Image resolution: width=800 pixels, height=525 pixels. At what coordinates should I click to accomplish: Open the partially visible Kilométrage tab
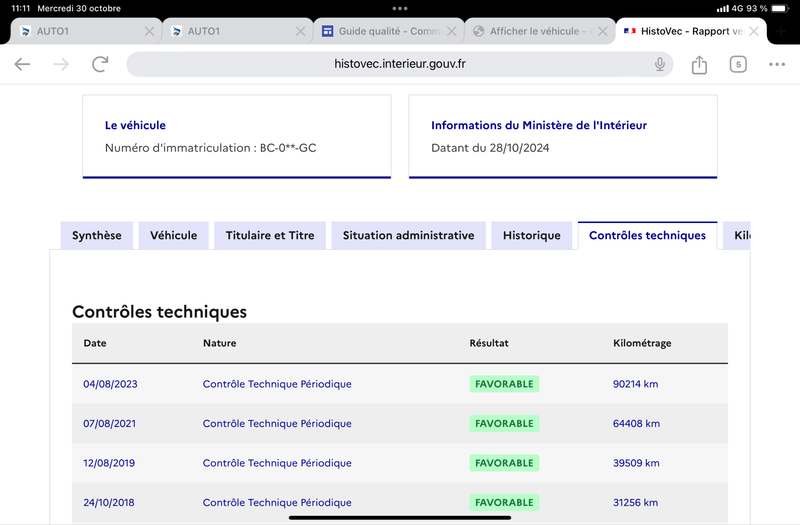(x=737, y=236)
